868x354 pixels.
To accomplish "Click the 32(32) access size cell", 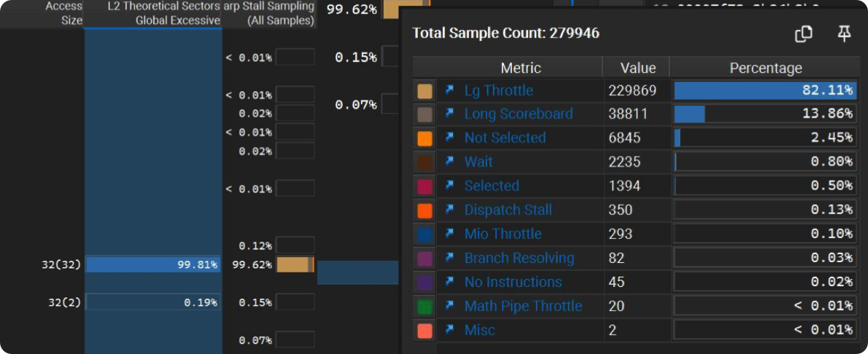I will point(61,264).
